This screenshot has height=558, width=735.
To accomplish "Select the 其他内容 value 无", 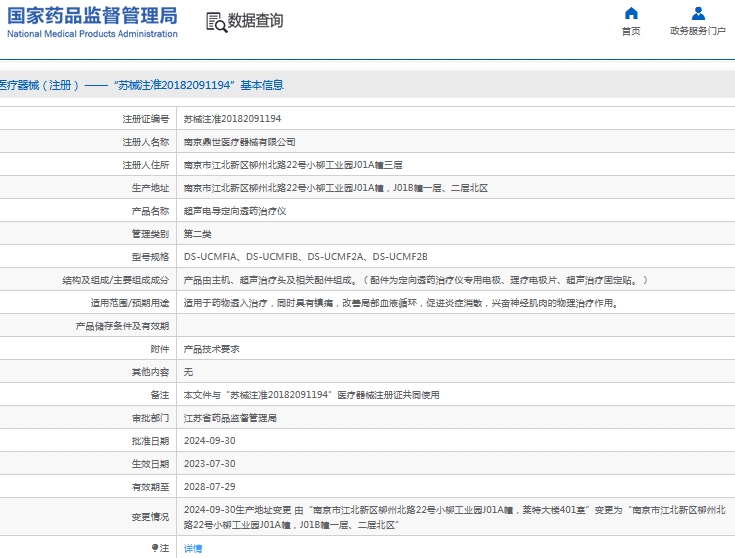I will (188, 372).
